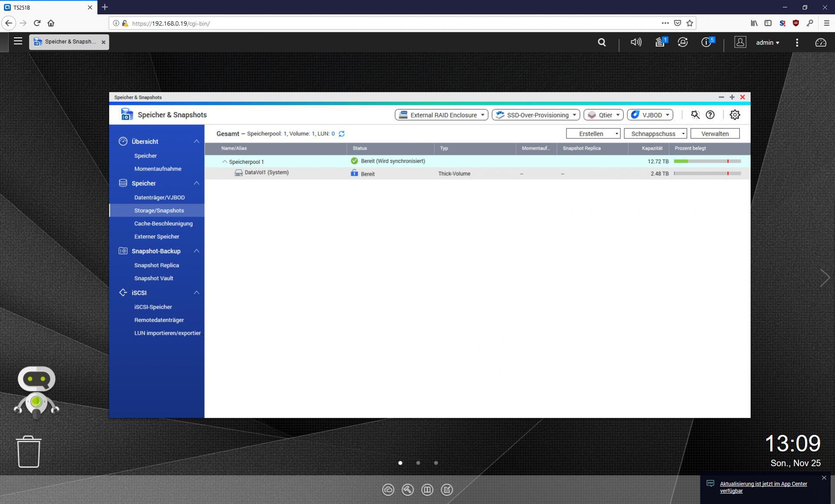835x504 pixels.
Task: Open background tasks icon with badge
Action: tap(661, 42)
